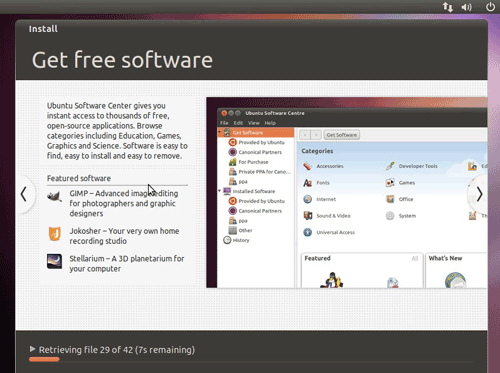Image resolution: width=500 pixels, height=373 pixels.
Task: Collapse the Get Software tree arrow
Action: (x=219, y=132)
